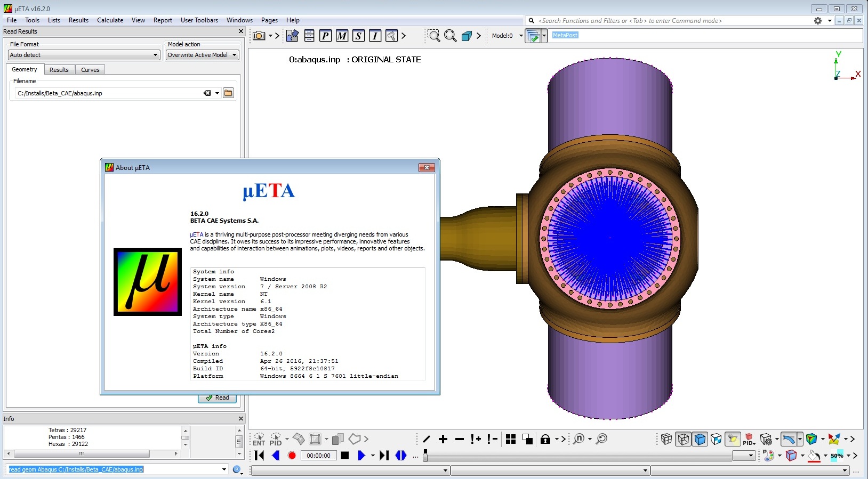This screenshot has width=868, height=479.
Task: Open the padlock options dropdown arrow
Action: coord(557,439)
